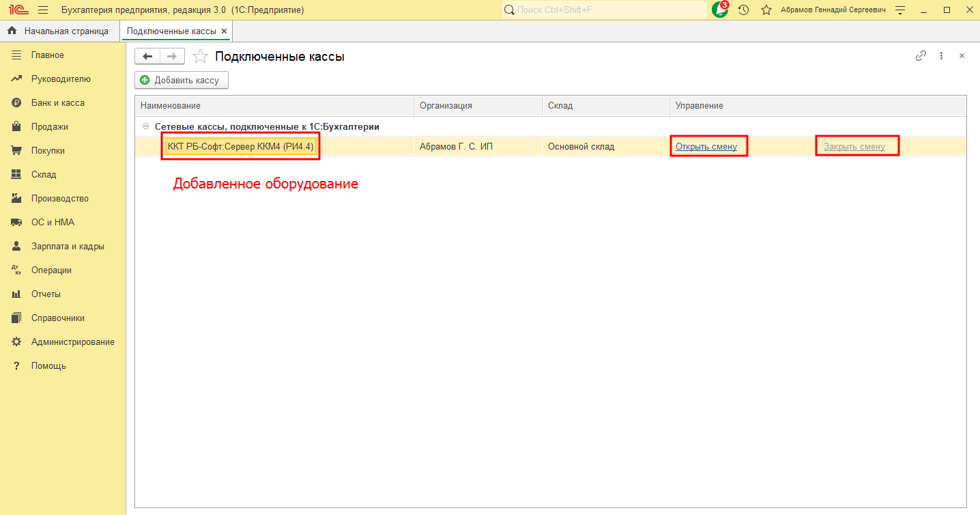The height and width of the screenshot is (515, 980).
Task: Click the search Ctrl+Shift+F field
Action: pyautogui.click(x=605, y=10)
